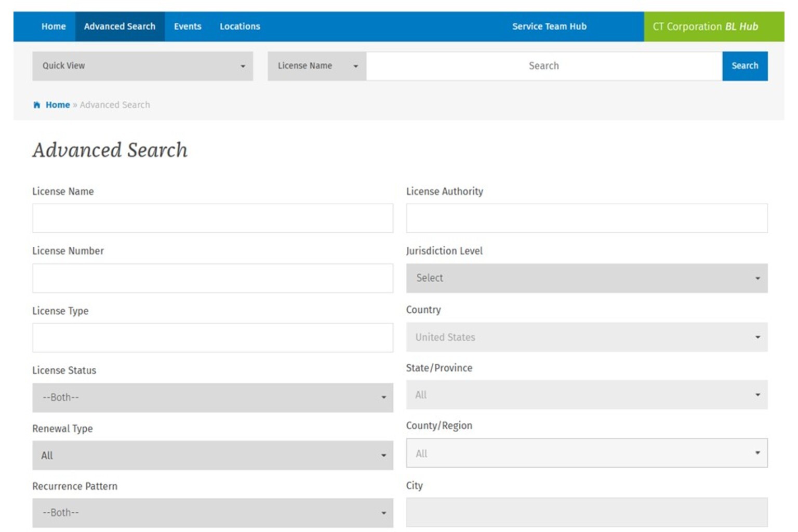This screenshot has width=798, height=532.
Task: Click the License Name input field
Action: pyautogui.click(x=212, y=218)
